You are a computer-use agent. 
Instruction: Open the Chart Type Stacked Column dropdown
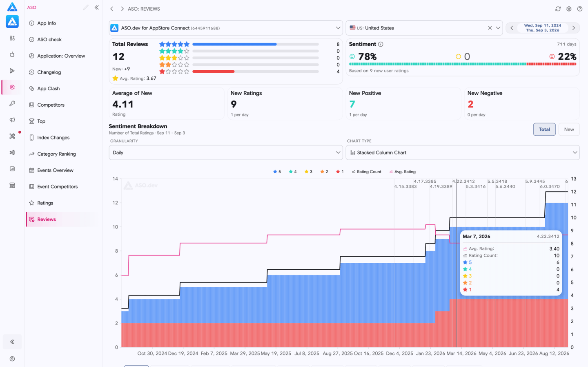(462, 152)
